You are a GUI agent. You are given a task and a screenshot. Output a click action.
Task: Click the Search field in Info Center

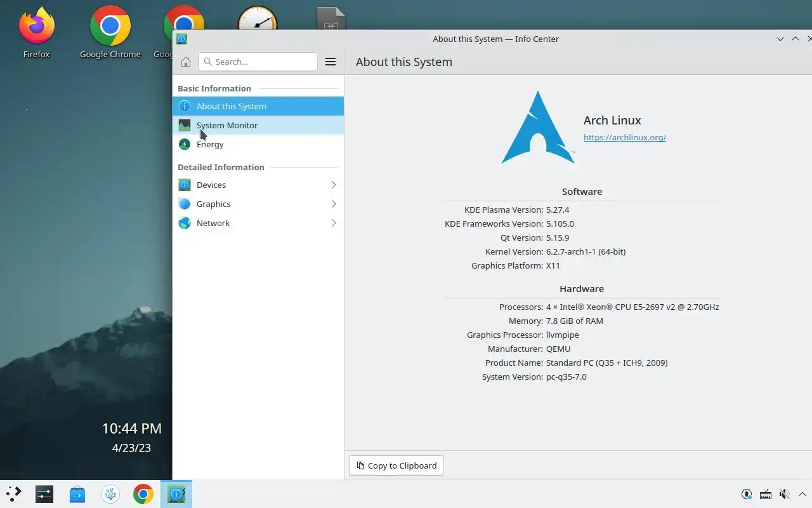point(258,62)
